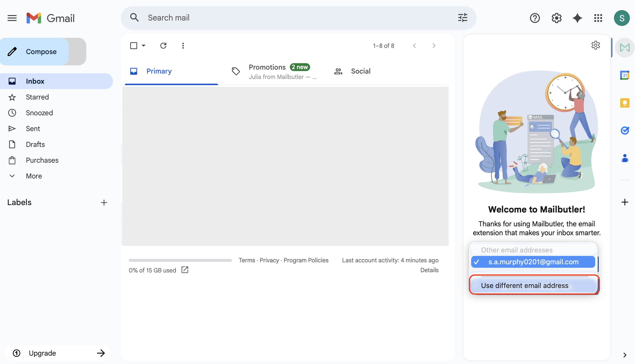Screen dimensions: 635x364
Task: Switch to the Promotions tab
Action: (274, 71)
